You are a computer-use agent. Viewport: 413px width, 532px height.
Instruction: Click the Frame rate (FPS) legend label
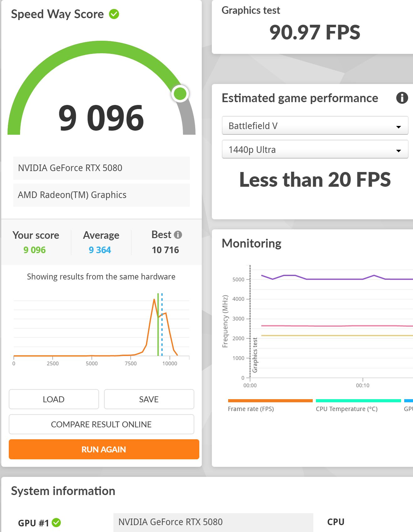(x=251, y=409)
